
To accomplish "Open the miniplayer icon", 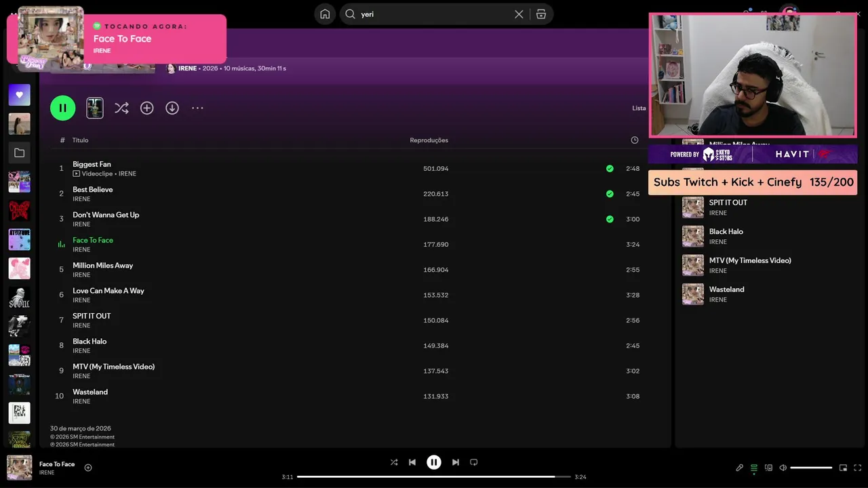I will tap(843, 468).
